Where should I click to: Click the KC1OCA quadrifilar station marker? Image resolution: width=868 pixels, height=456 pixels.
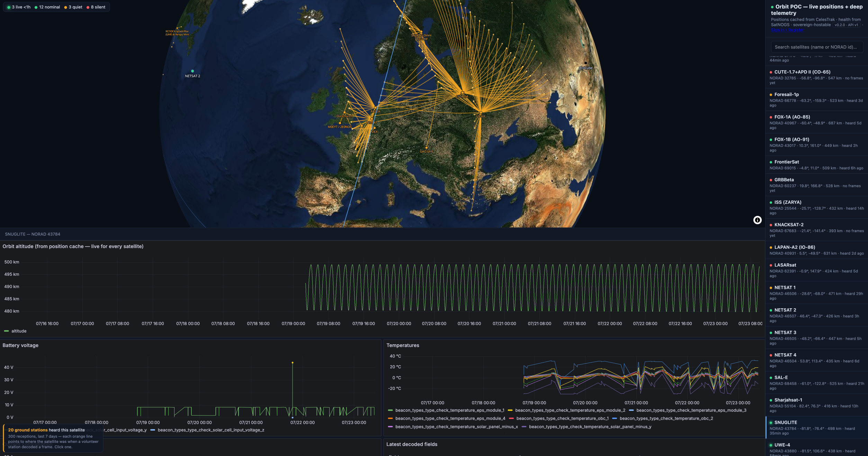(177, 28)
